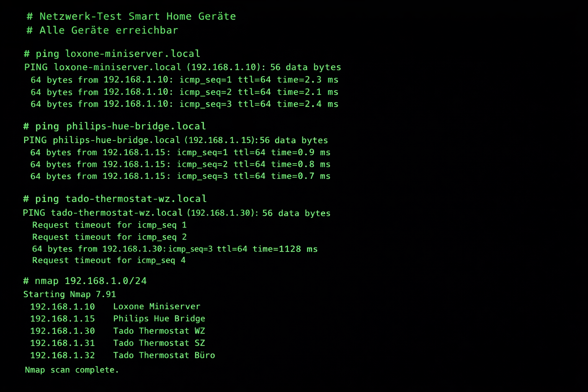Click the 'PING loxone-miniserver.local (192.168.1.10)' header line
The width and height of the screenshot is (588, 392).
tap(183, 67)
